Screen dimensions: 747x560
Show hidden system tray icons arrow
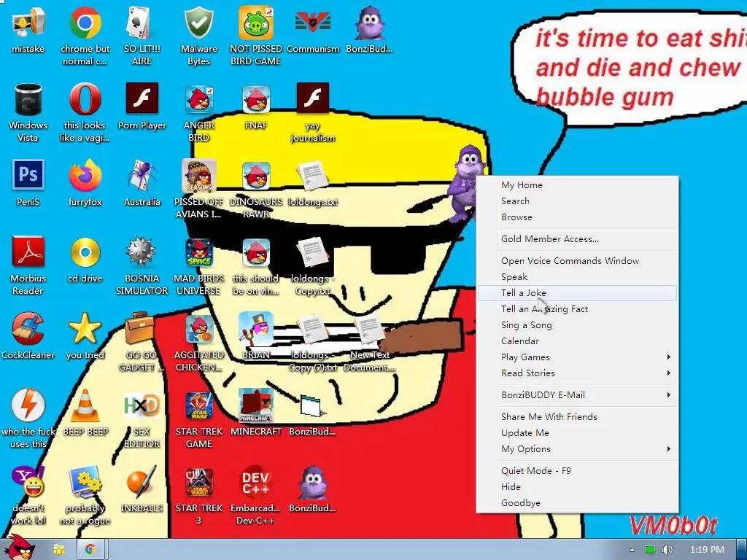point(632,550)
